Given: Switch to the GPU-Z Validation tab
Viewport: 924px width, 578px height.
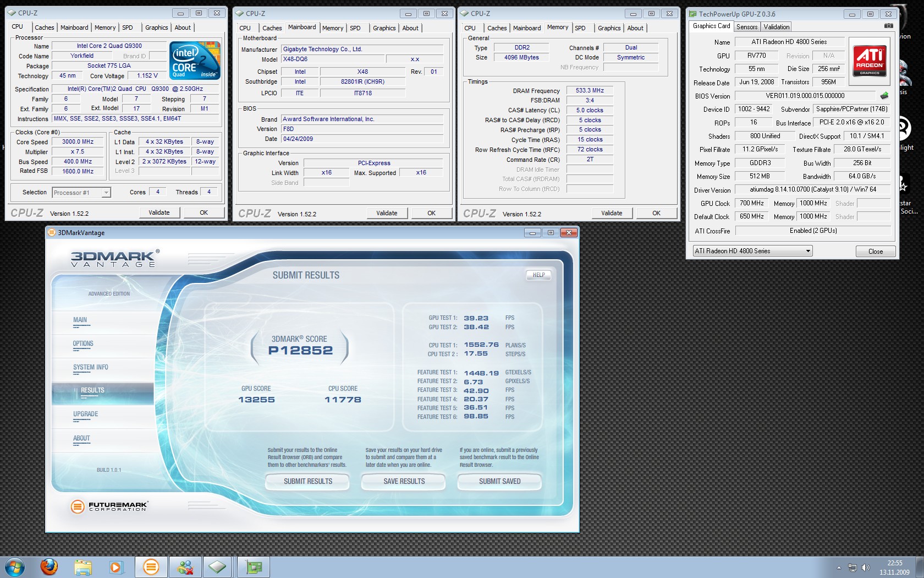Looking at the screenshot, I should pyautogui.click(x=777, y=26).
